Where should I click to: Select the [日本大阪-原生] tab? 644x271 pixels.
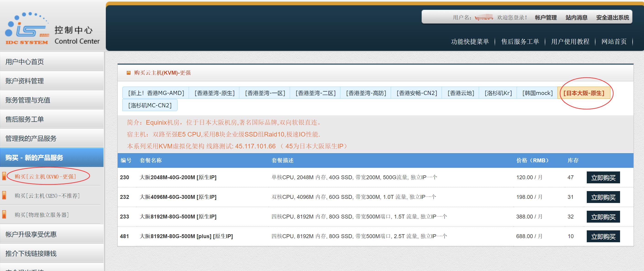click(x=584, y=93)
